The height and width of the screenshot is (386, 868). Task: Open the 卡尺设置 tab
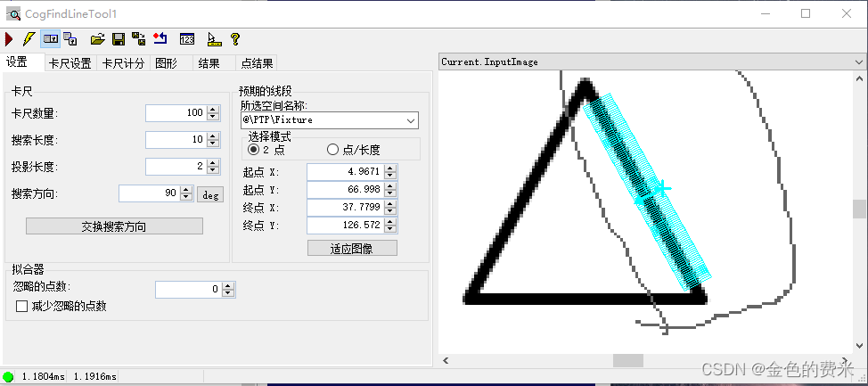[70, 63]
